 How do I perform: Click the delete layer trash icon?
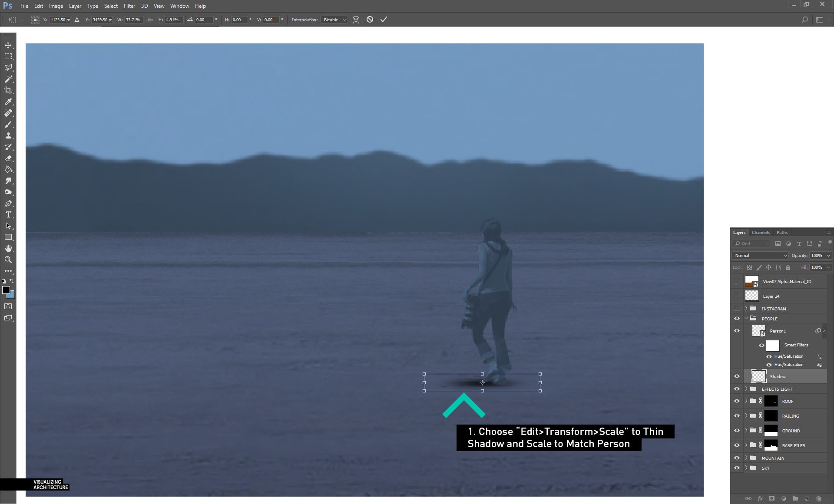[818, 499]
